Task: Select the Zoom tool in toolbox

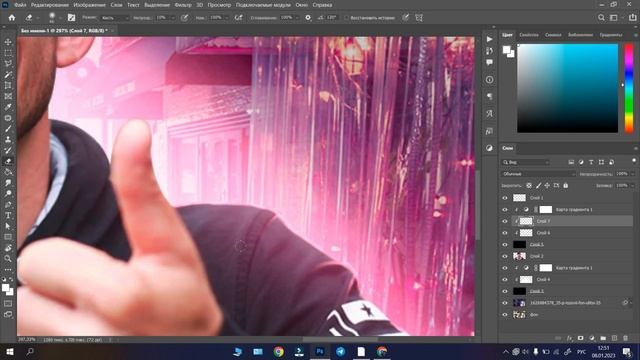Action: (8, 258)
